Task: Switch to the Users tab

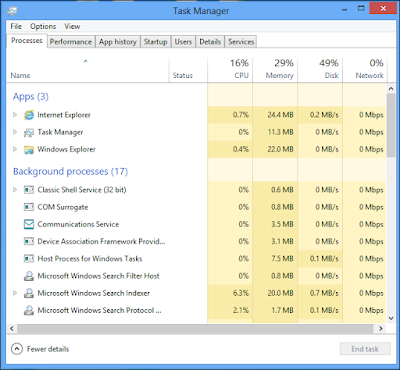Action: pos(183,42)
